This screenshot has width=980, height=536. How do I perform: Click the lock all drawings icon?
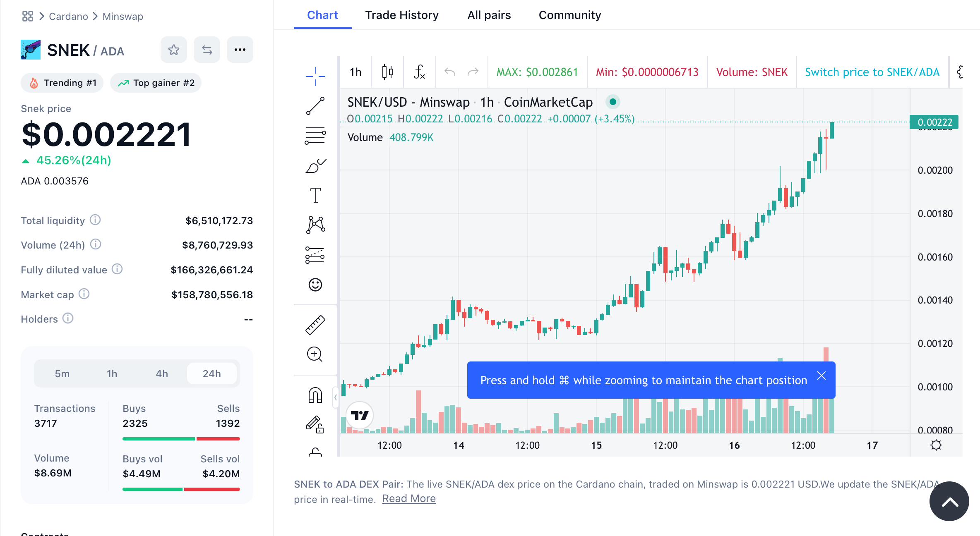pos(315,452)
